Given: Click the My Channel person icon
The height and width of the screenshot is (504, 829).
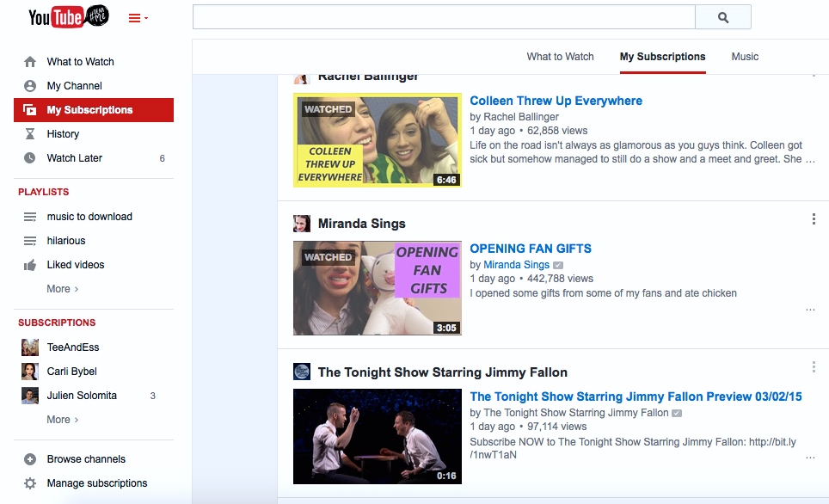Looking at the screenshot, I should pos(30,86).
